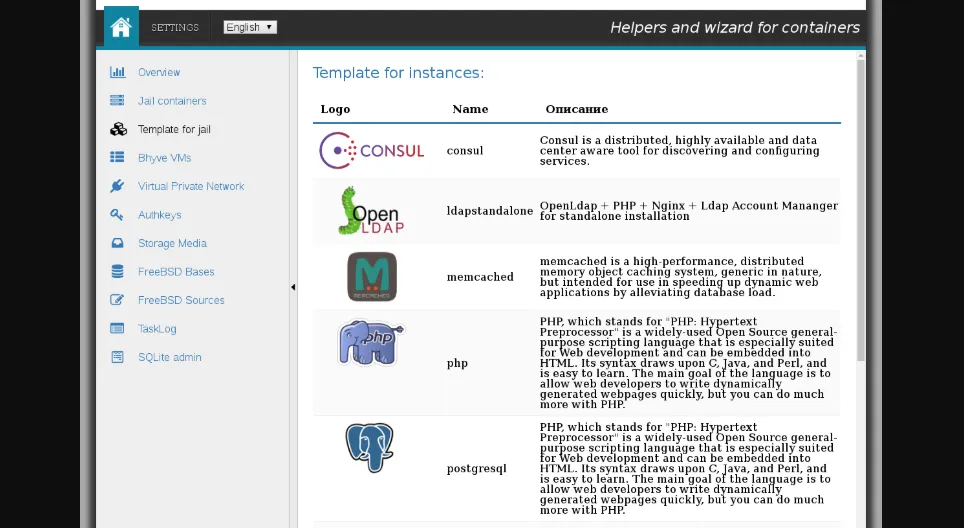Open Virtual Private Network page
The width and height of the screenshot is (964, 528).
point(191,186)
